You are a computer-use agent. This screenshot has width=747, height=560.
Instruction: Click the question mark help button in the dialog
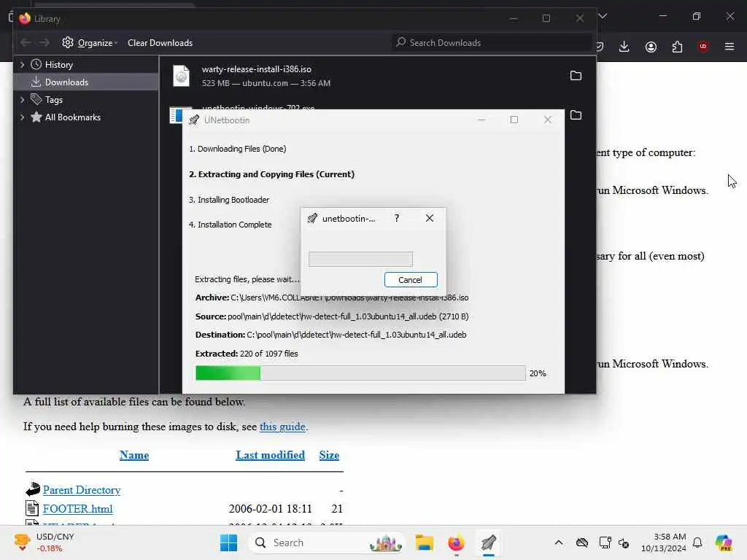point(397,218)
